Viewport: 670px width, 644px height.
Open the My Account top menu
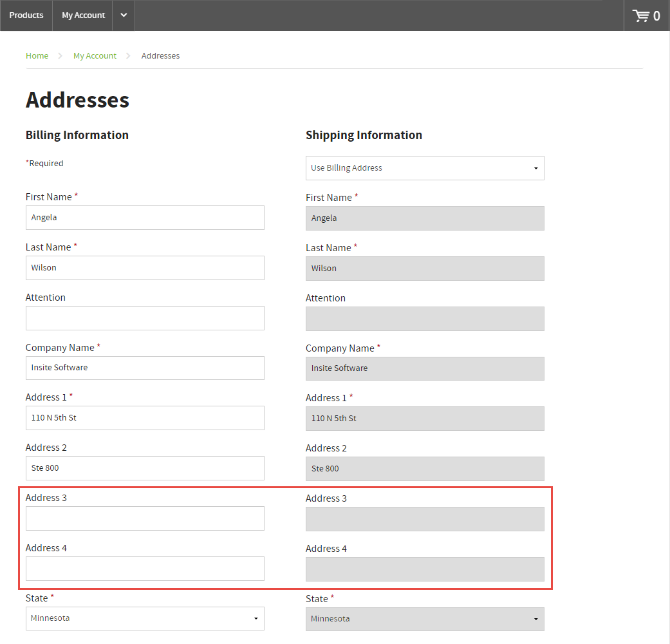pos(83,15)
